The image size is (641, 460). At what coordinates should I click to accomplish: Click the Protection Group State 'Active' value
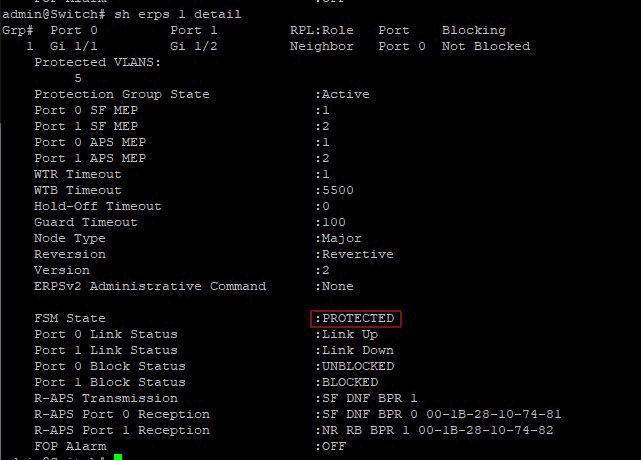pos(345,94)
